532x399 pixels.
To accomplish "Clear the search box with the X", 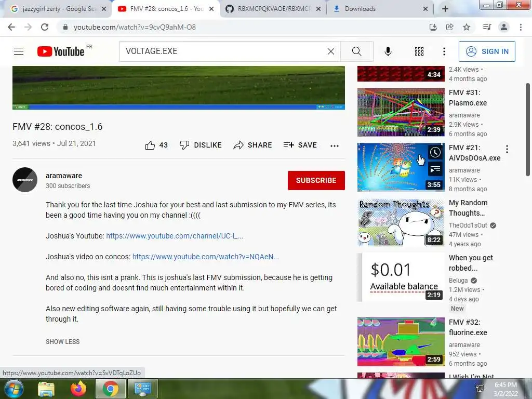I will [331, 51].
